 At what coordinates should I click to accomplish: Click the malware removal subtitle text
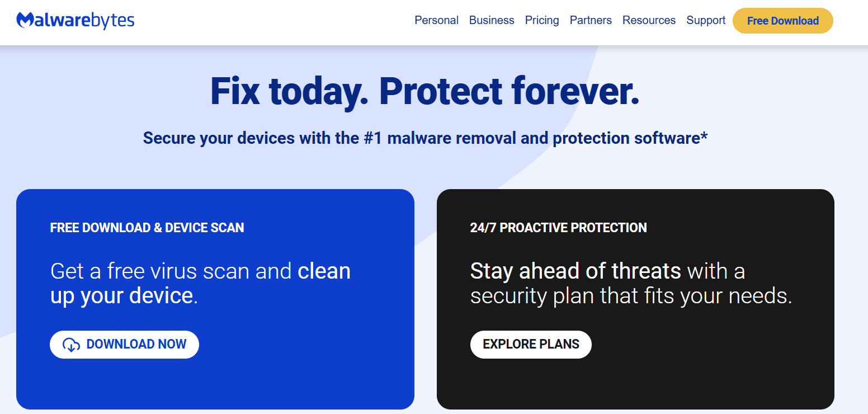click(x=425, y=138)
